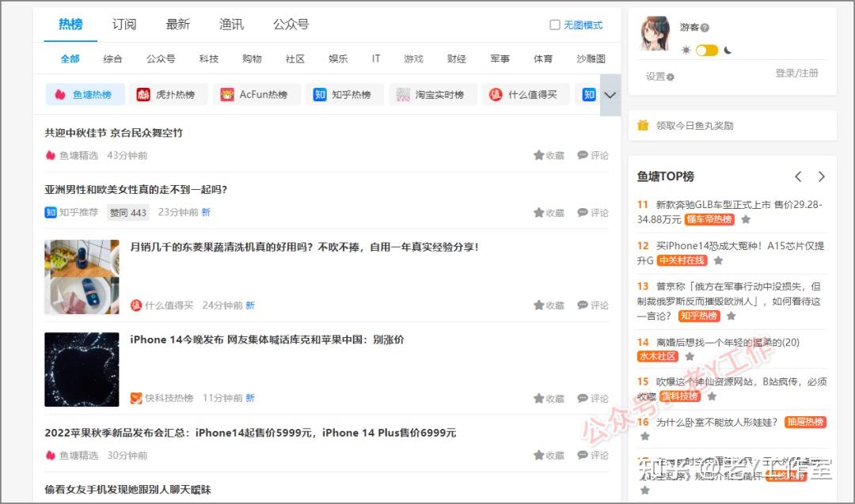Screen dimensions: 855x504
Task: Open 设置 with gear icon
Action: [x=660, y=77]
